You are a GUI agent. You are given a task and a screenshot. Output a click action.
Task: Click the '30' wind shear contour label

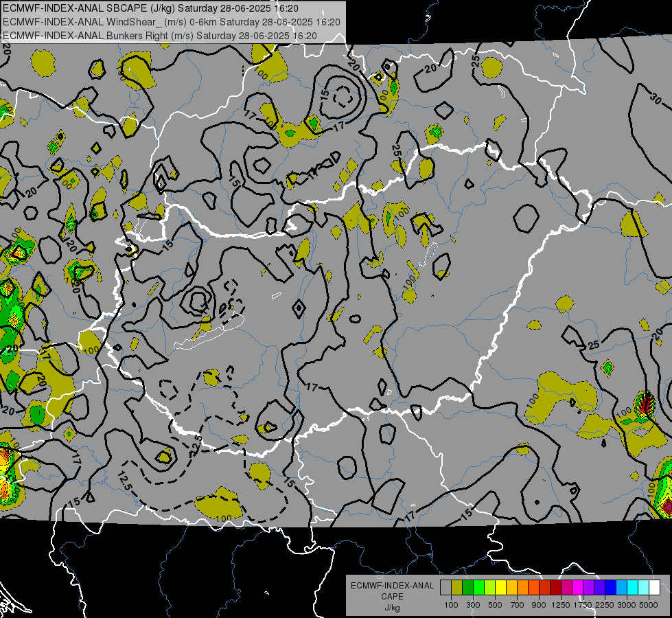click(x=656, y=99)
